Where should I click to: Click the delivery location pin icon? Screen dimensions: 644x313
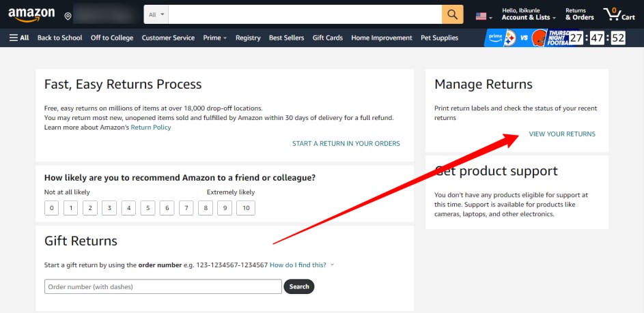point(68,16)
